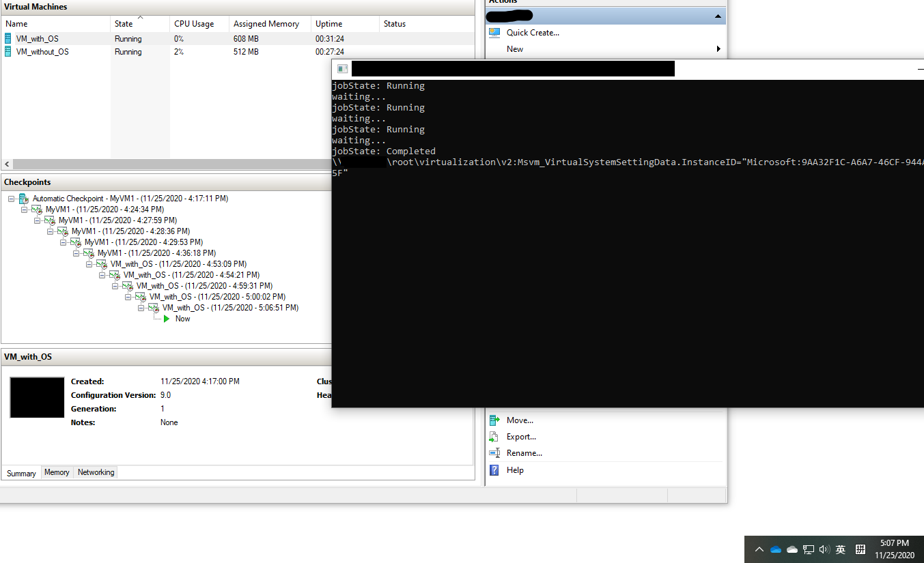
Task: Collapse the host section using the up arrow
Action: coord(717,15)
